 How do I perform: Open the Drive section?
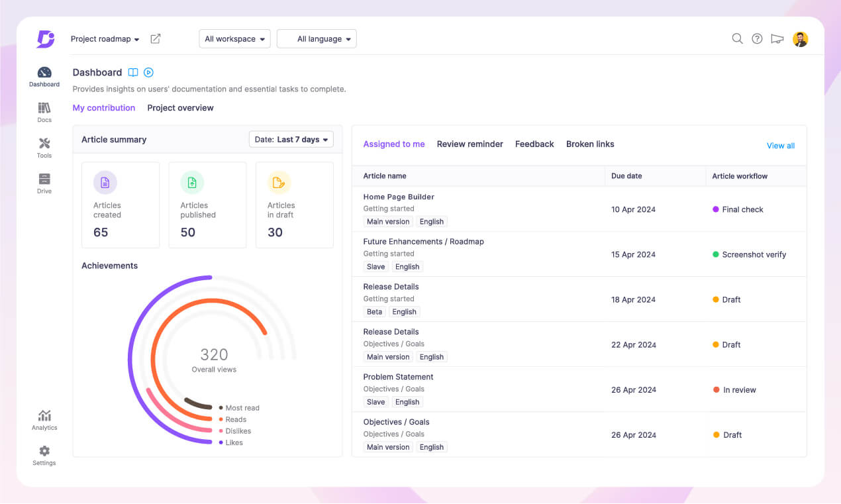coord(44,181)
